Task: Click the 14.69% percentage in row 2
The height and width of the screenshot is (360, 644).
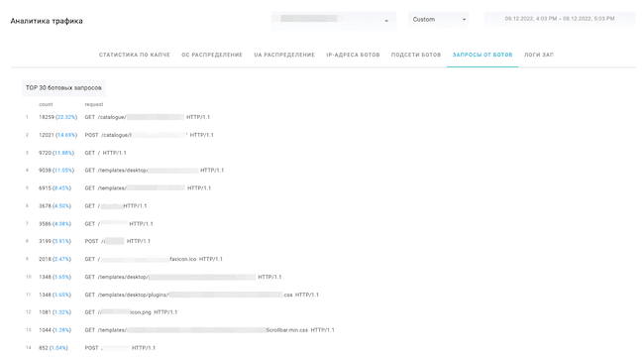Action: (x=66, y=135)
